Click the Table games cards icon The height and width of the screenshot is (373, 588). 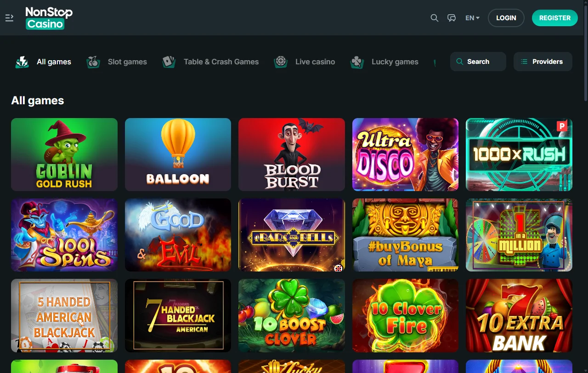coord(169,62)
